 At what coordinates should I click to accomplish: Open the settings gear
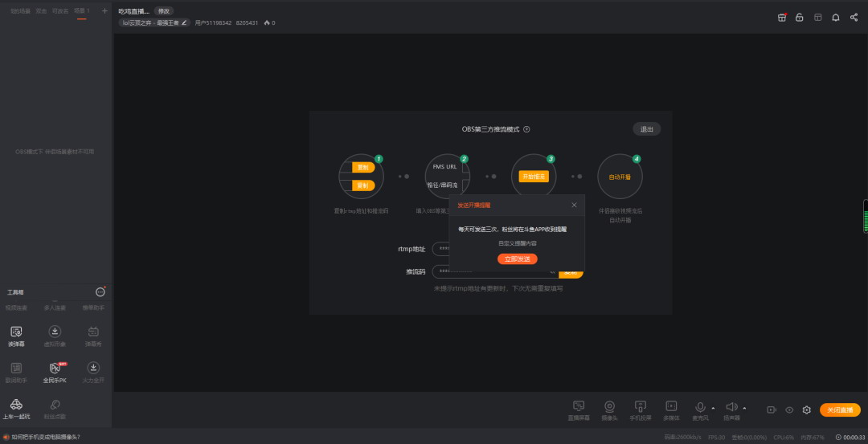[807, 409]
